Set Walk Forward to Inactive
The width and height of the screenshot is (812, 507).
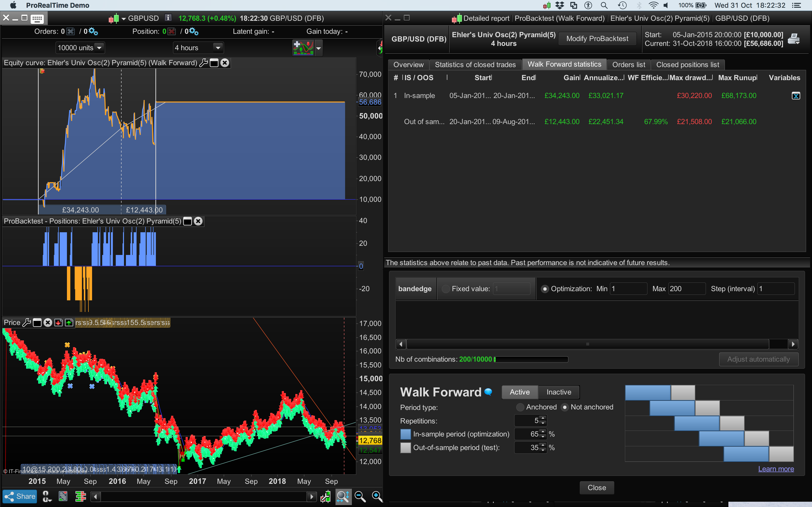(x=559, y=392)
